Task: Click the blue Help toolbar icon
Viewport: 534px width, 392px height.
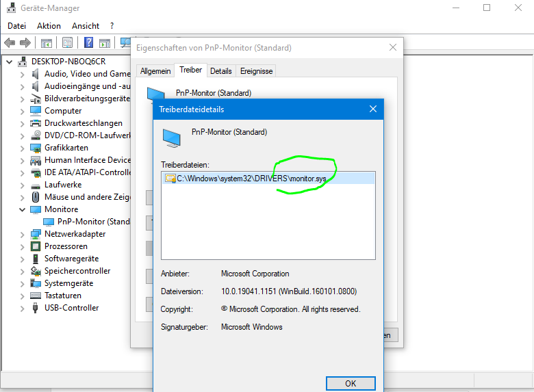Action: click(88, 42)
